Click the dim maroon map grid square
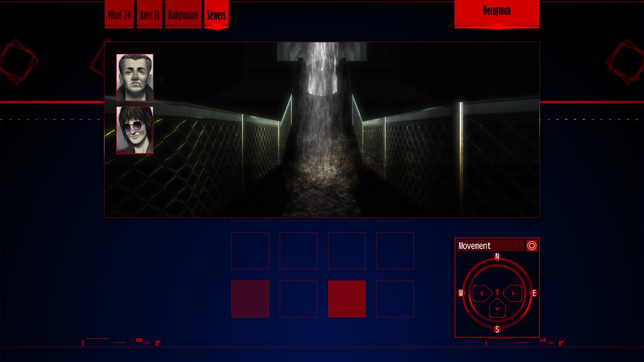644x362 pixels. (250, 299)
